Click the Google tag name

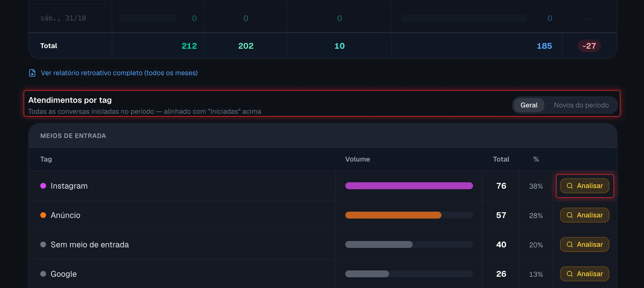point(63,274)
